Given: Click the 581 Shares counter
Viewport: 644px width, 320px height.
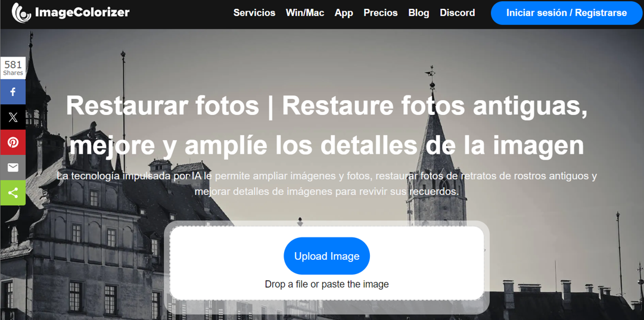Looking at the screenshot, I should 13,68.
